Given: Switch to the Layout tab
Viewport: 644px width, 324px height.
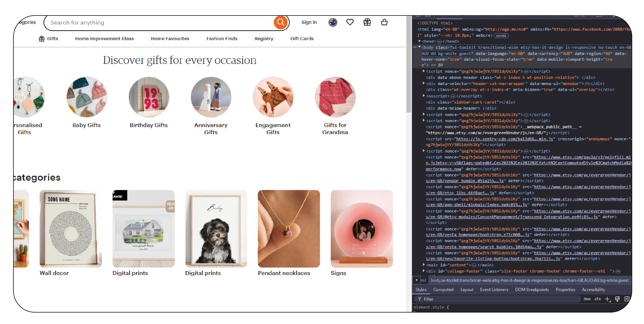Looking at the screenshot, I should point(467,290).
